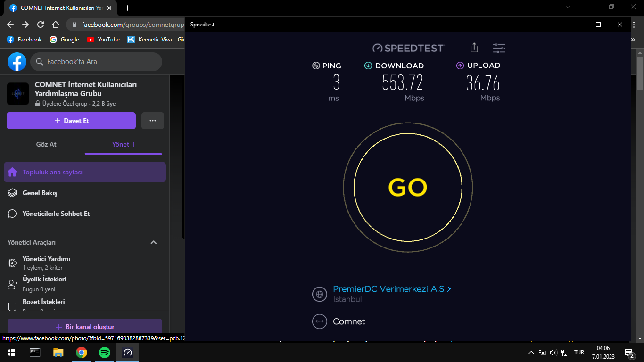Show overflow bookmarks chevron
644x362 pixels.
point(633,40)
